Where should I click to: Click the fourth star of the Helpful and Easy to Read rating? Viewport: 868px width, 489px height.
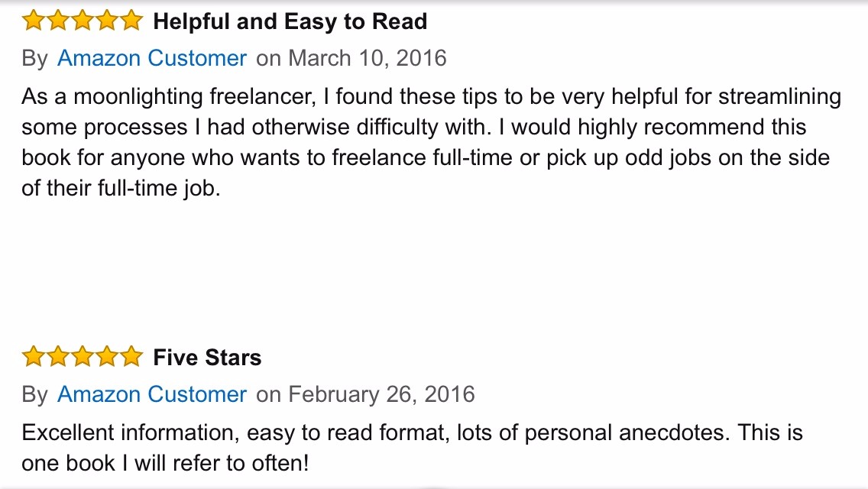(107, 21)
